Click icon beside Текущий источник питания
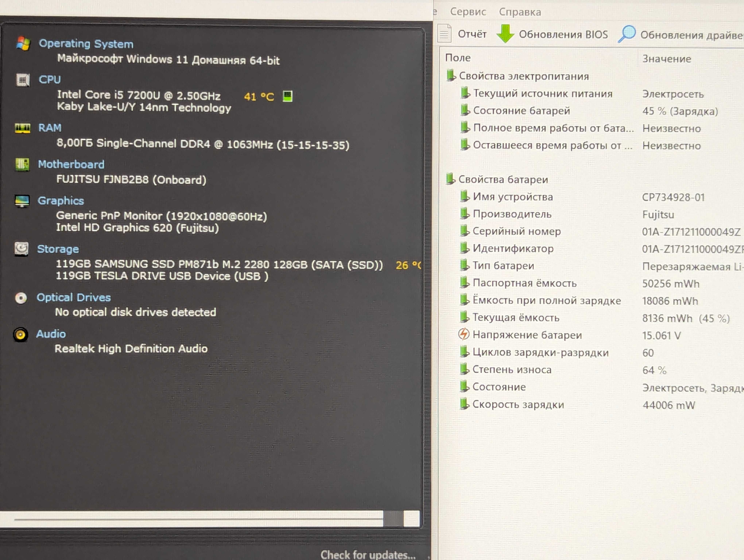This screenshot has height=560, width=744. coord(465,92)
